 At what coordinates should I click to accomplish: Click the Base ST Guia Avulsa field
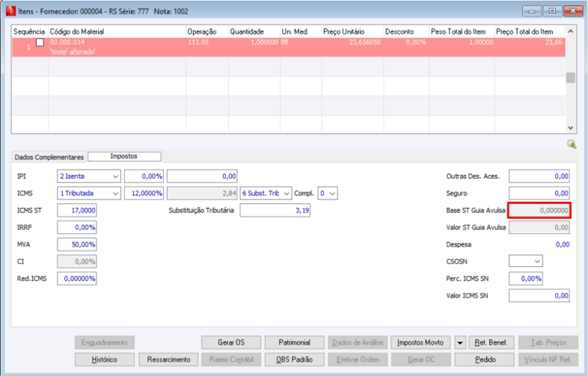tap(539, 210)
